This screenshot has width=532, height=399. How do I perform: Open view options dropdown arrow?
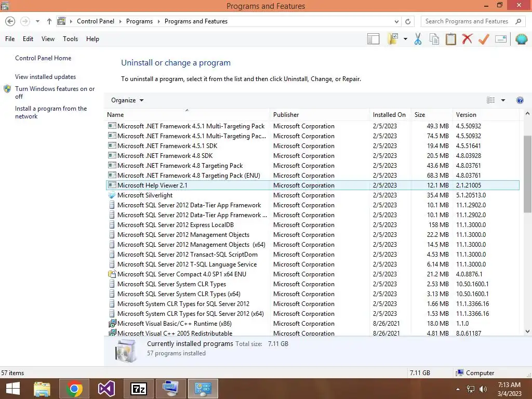[503, 100]
